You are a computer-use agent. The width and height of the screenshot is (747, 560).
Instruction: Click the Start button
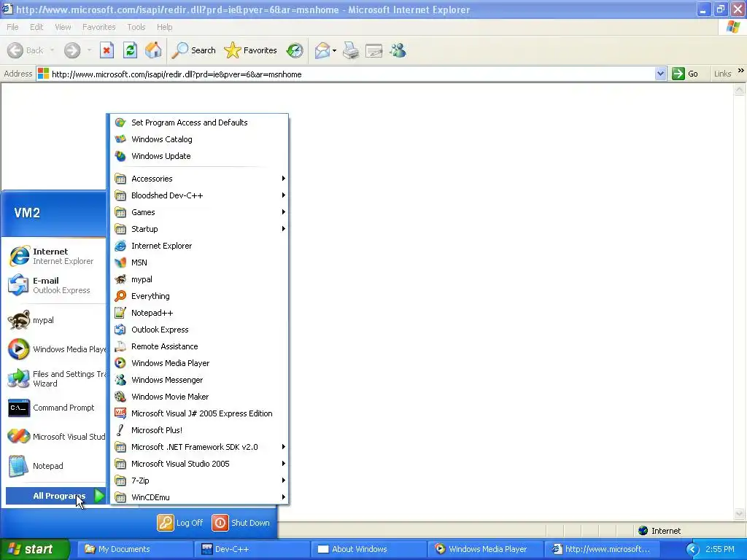coord(34,549)
